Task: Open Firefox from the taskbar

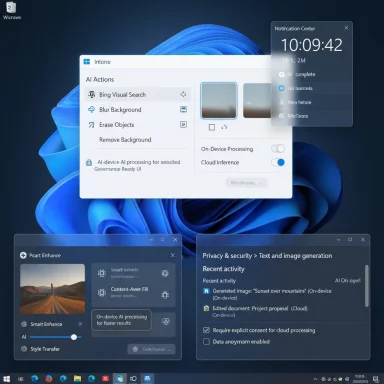Action: [x=49, y=379]
